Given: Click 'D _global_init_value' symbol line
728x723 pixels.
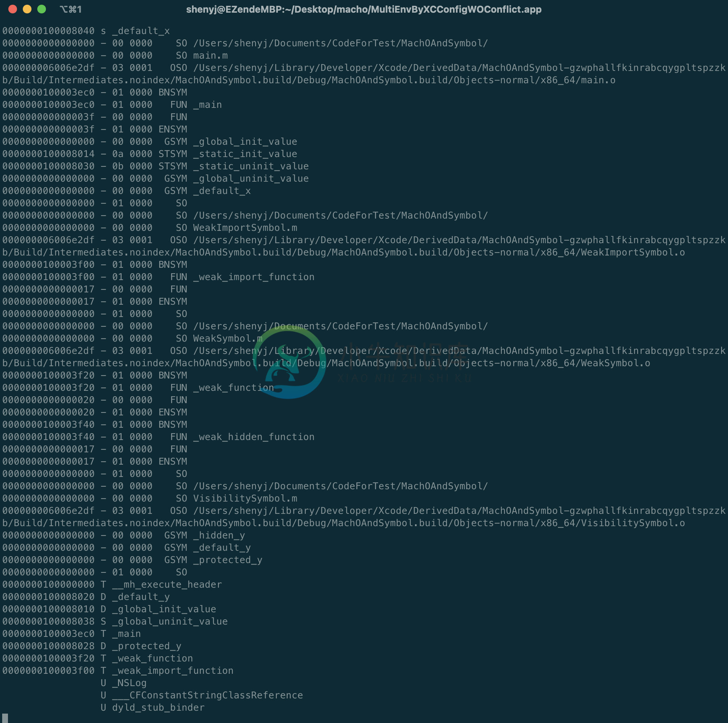Looking at the screenshot, I should click(x=158, y=609).
